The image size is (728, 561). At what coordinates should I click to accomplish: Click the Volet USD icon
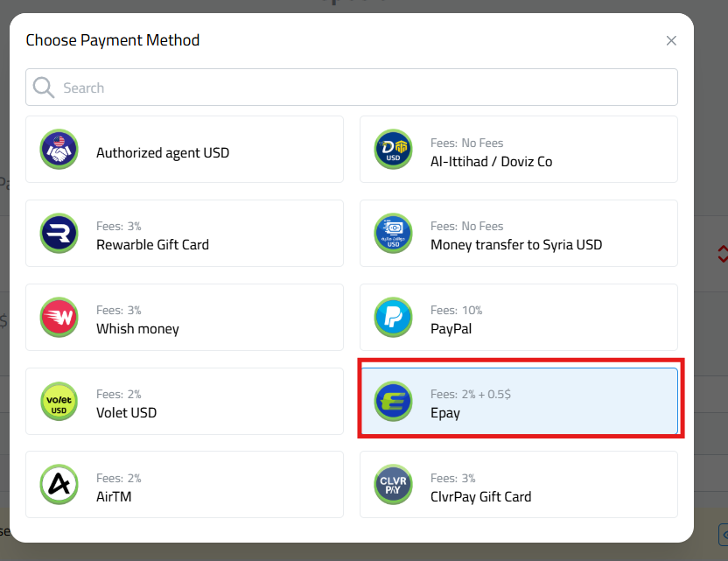point(59,401)
